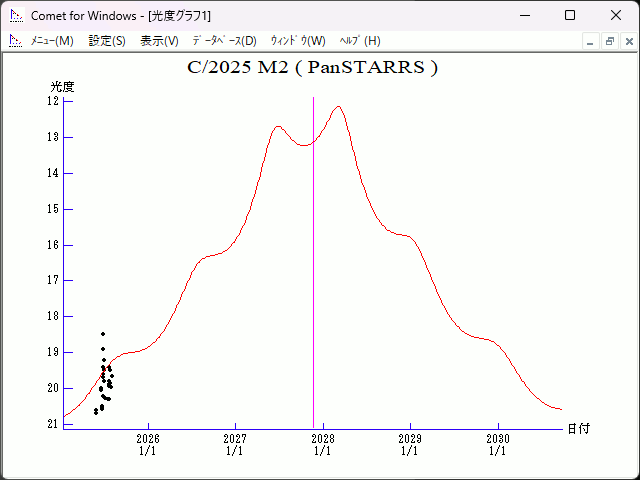The image size is (640, 480).
Task: Minimize the Comet for Windows main window
Action: pos(523,16)
